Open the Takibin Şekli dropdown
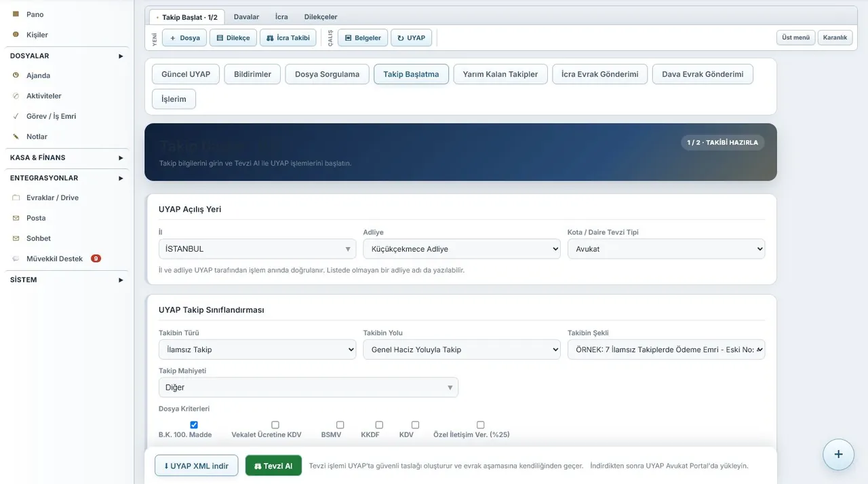868x484 pixels. 666,350
